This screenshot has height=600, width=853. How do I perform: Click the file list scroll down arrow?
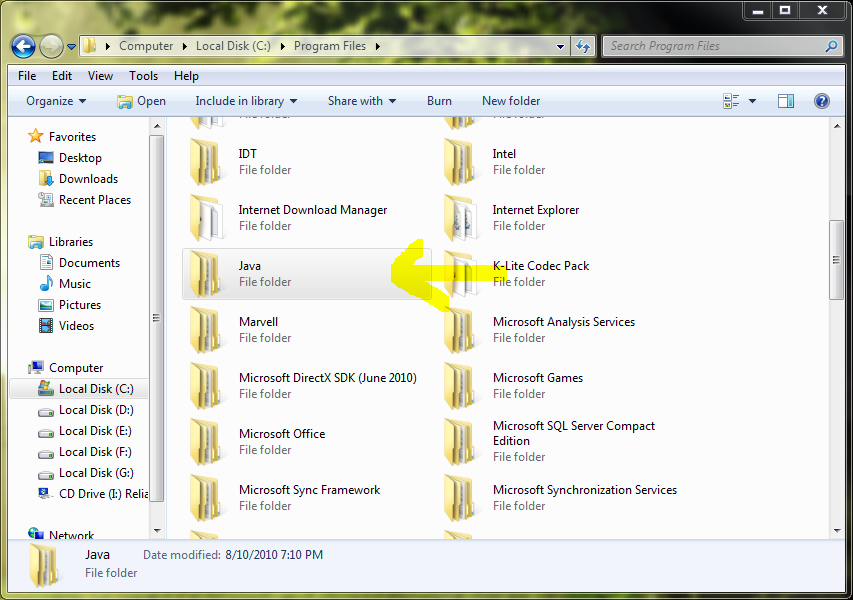click(x=836, y=531)
